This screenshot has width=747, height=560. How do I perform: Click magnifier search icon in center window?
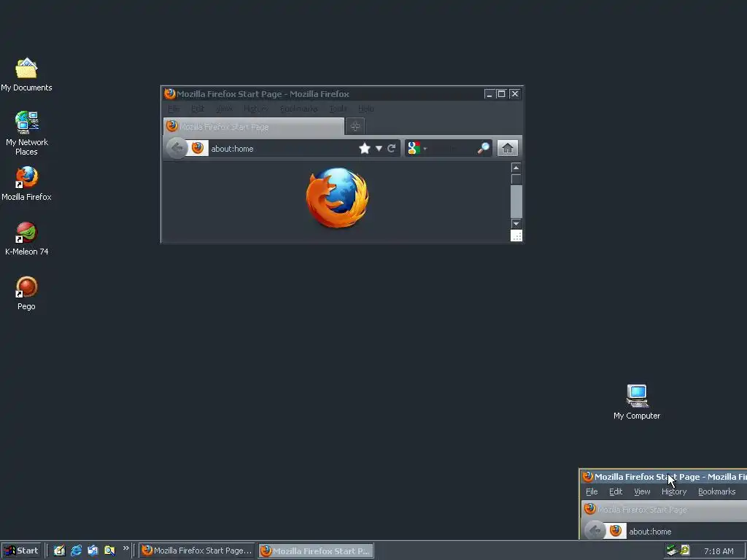pos(483,148)
